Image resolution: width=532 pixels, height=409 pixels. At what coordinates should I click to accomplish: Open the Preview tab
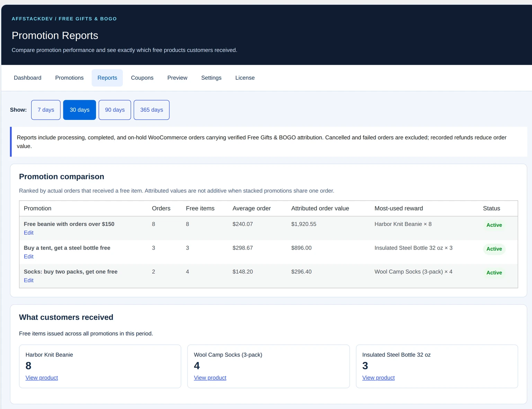coord(177,78)
